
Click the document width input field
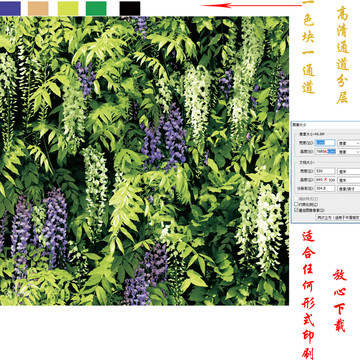(x=325, y=171)
